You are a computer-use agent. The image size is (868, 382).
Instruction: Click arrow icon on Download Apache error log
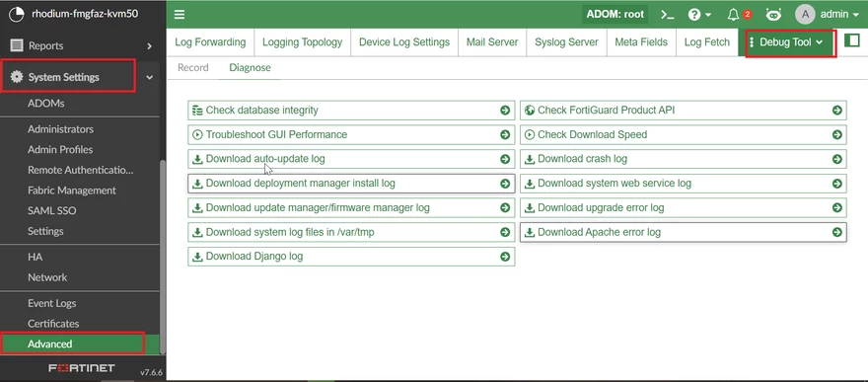point(837,232)
